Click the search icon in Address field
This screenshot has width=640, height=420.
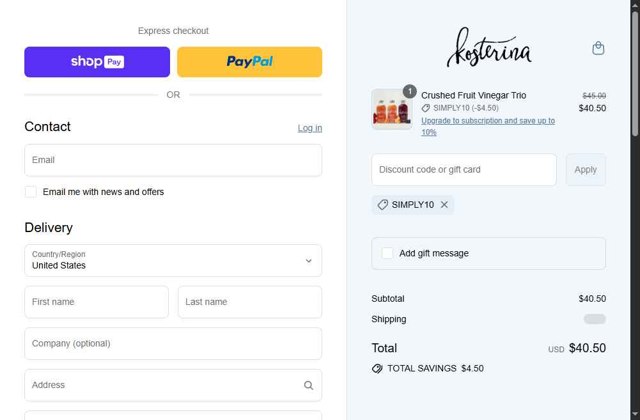point(309,385)
